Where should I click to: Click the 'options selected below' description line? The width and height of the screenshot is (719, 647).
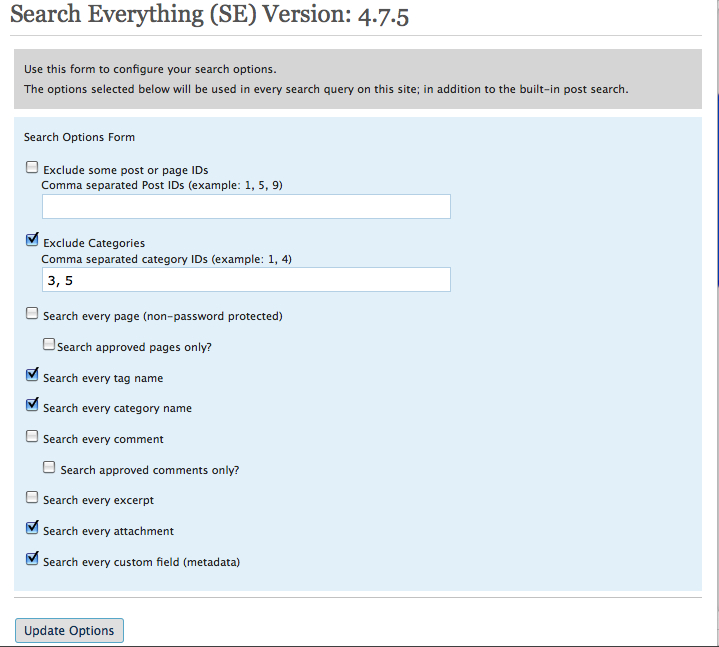pyautogui.click(x=326, y=89)
